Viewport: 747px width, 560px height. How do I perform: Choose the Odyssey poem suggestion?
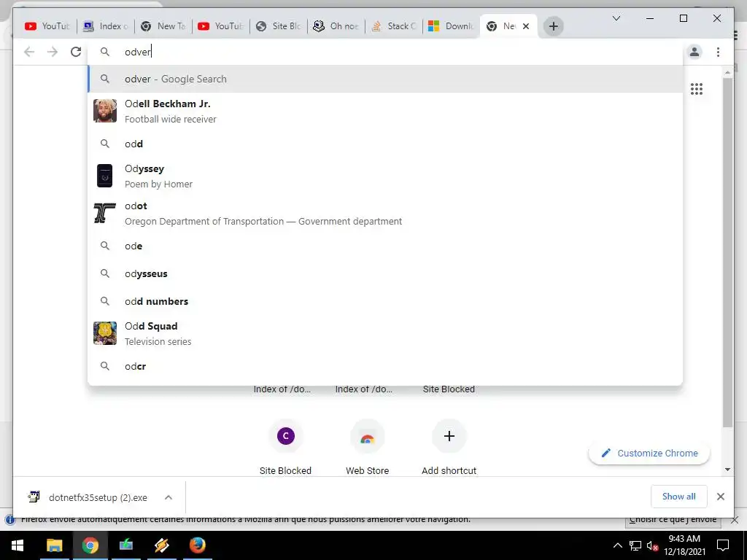[385, 176]
